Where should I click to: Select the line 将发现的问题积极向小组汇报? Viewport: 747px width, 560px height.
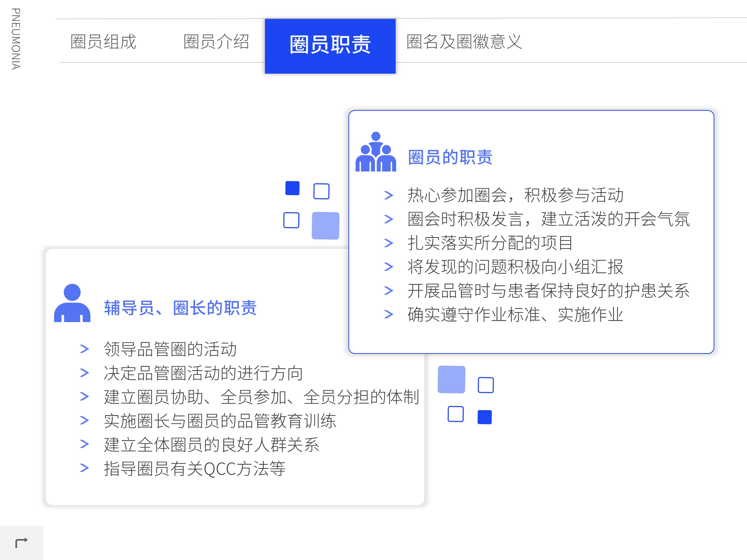click(515, 267)
